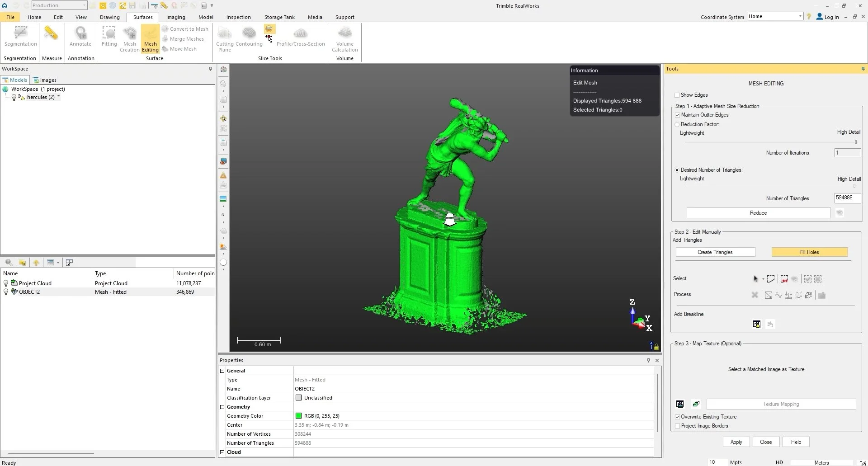Switch to the Drawing ribbon tab
The height and width of the screenshot is (466, 868).
tap(110, 17)
